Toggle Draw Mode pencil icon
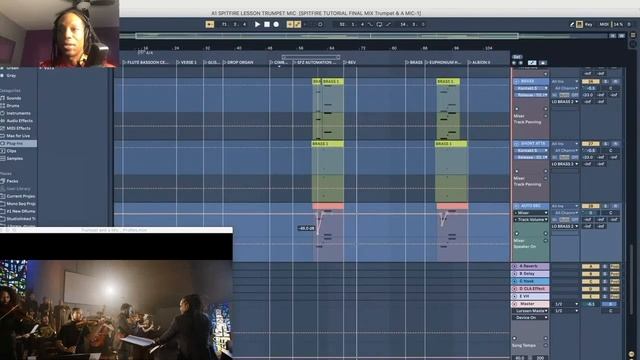 (572, 24)
